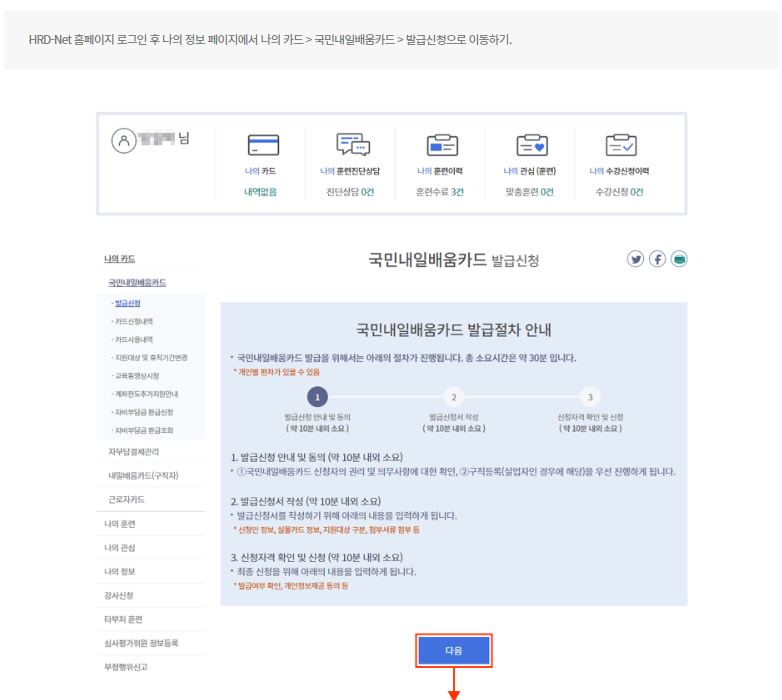Select 발급신청 in the sidebar
Image resolution: width=782 pixels, height=700 pixels.
127,303
